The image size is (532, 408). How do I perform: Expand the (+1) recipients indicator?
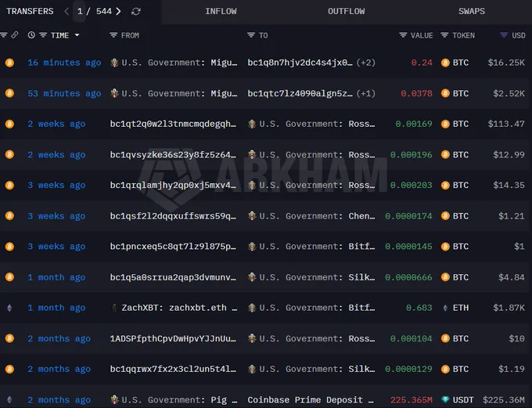click(x=366, y=93)
